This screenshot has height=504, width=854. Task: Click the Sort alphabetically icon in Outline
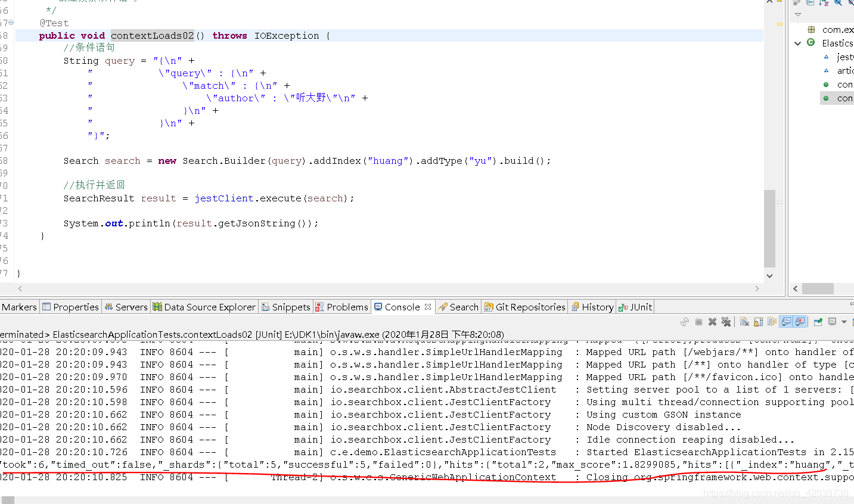[824, 2]
